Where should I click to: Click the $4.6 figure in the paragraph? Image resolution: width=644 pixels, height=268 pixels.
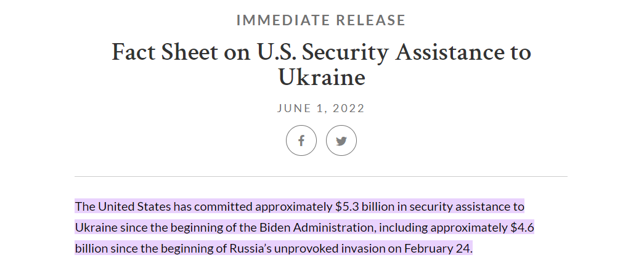523,227
